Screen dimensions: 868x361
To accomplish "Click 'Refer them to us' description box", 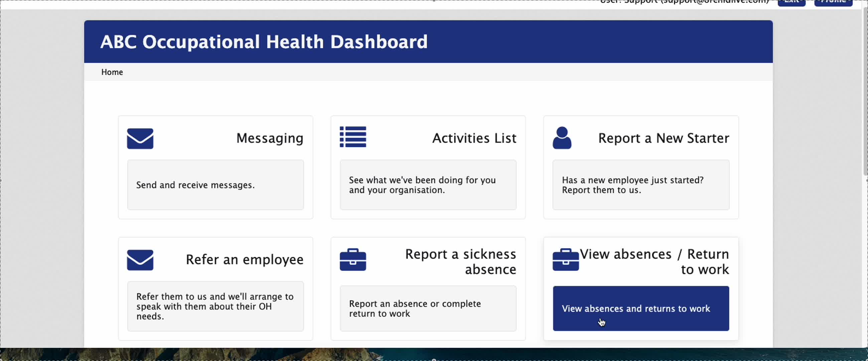I will [x=215, y=307].
